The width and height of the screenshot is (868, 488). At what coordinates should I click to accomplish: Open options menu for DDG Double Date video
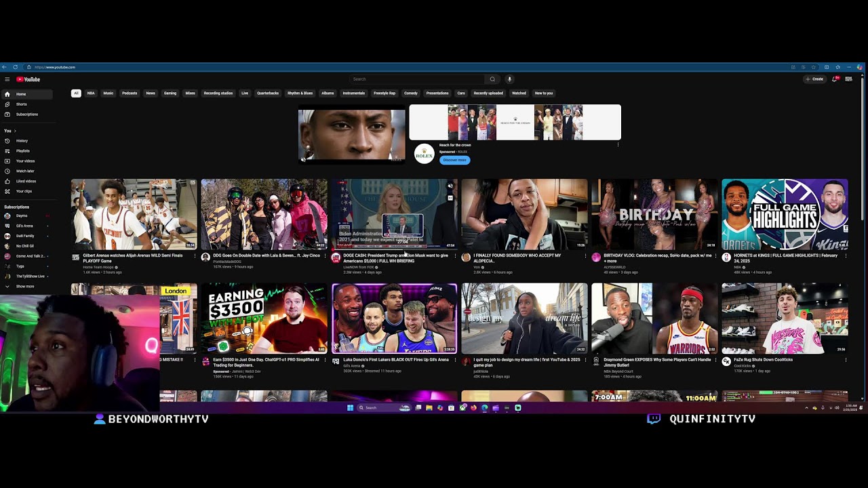point(325,256)
